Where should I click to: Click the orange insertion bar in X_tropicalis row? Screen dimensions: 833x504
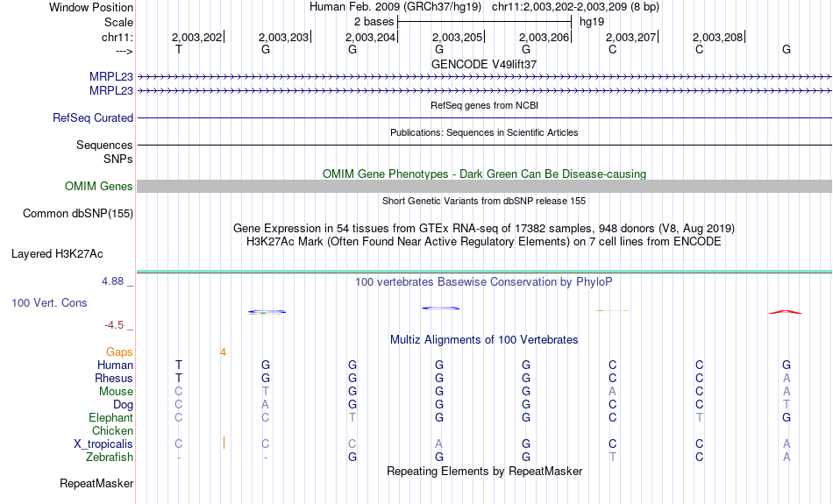(224, 443)
